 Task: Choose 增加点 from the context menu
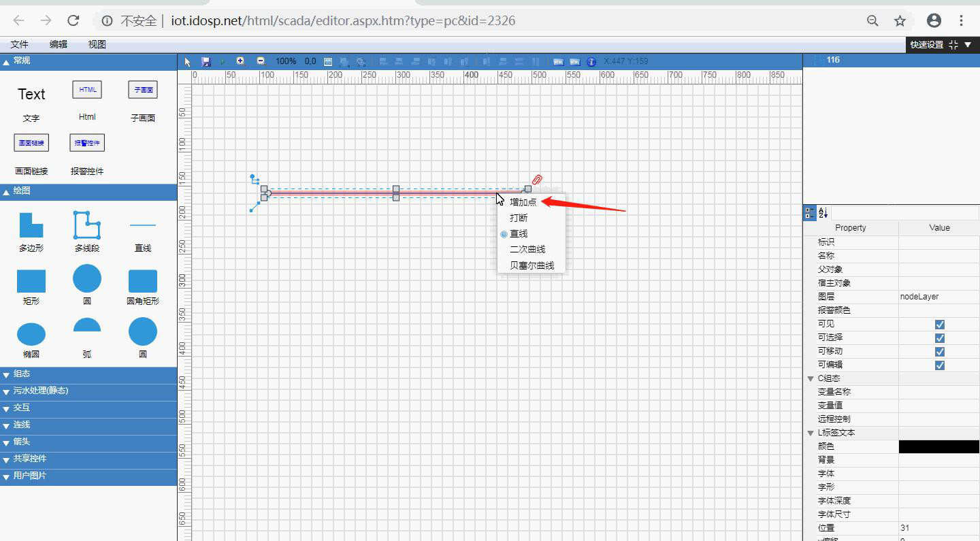click(x=523, y=202)
